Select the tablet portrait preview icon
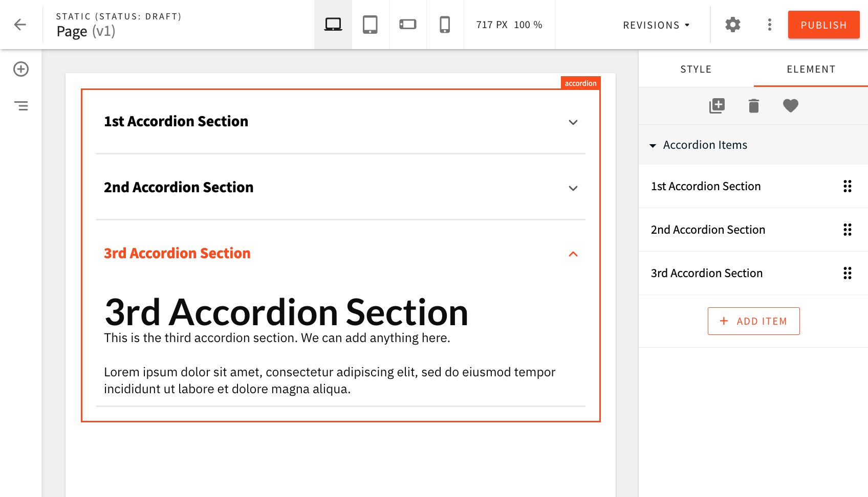The height and width of the screenshot is (497, 868). point(370,23)
